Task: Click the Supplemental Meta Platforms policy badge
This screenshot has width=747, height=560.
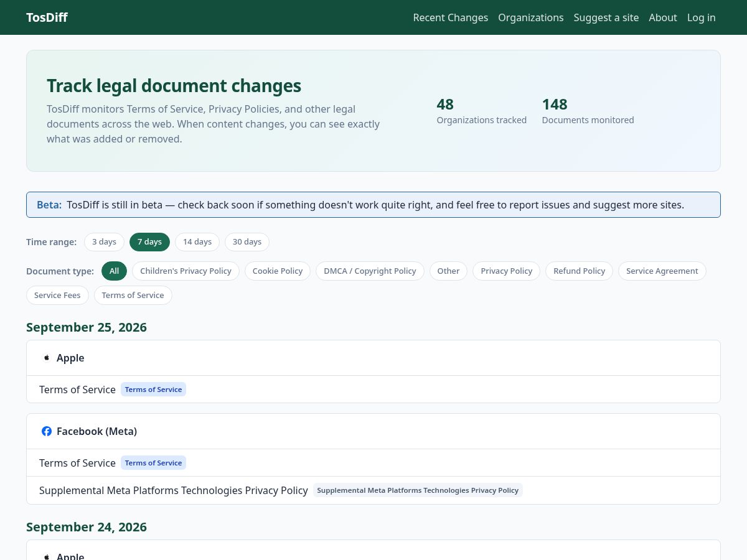Action: pyautogui.click(x=418, y=490)
